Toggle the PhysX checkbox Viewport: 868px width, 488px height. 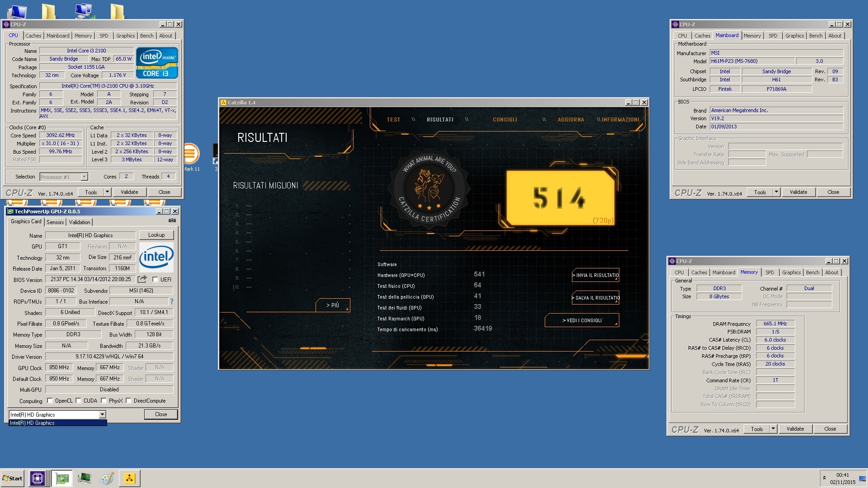coord(104,400)
